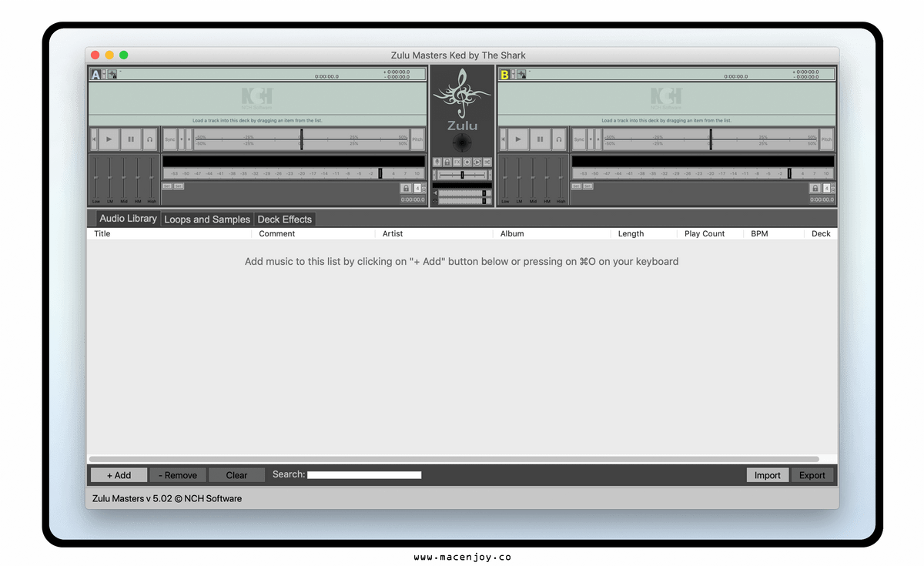Open the FX button in center panel
This screenshot has width=924, height=566.
457,162
